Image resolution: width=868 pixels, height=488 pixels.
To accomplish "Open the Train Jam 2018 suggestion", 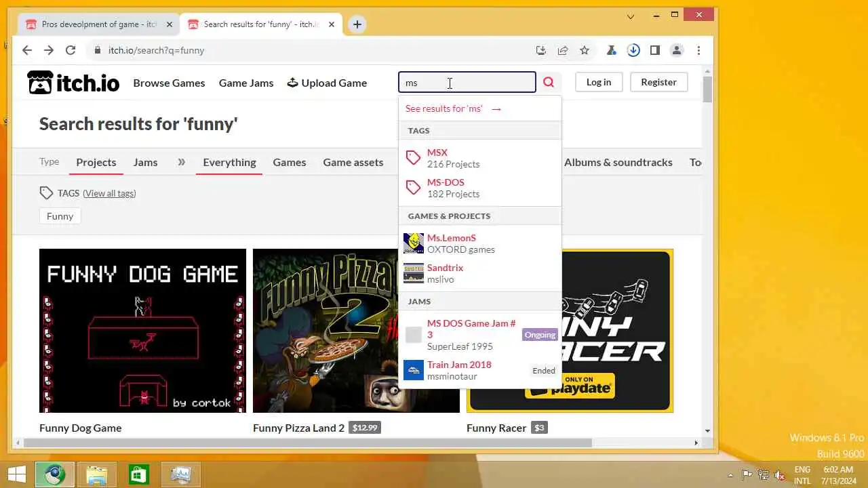I will 480,370.
